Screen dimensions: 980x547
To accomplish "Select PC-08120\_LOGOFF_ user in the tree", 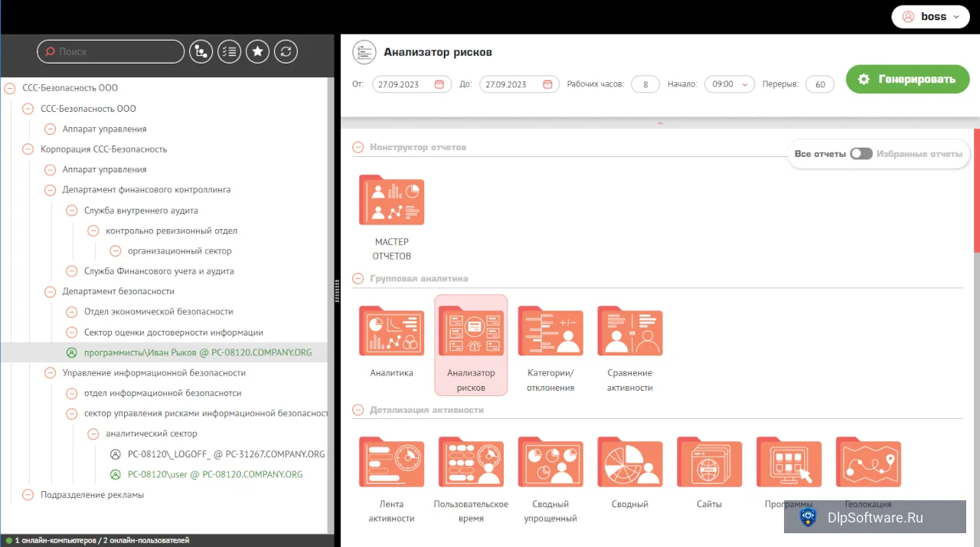I will click(x=227, y=454).
